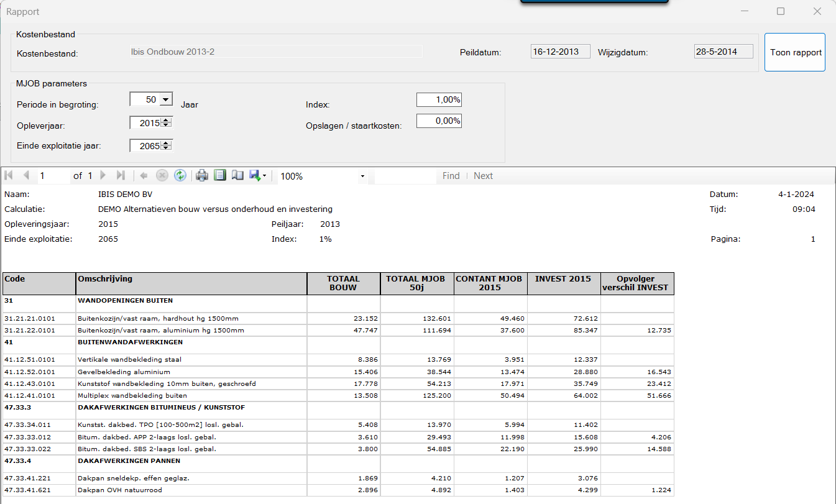
Task: Click Dakpan OVH natuurrood description
Action: point(119,490)
